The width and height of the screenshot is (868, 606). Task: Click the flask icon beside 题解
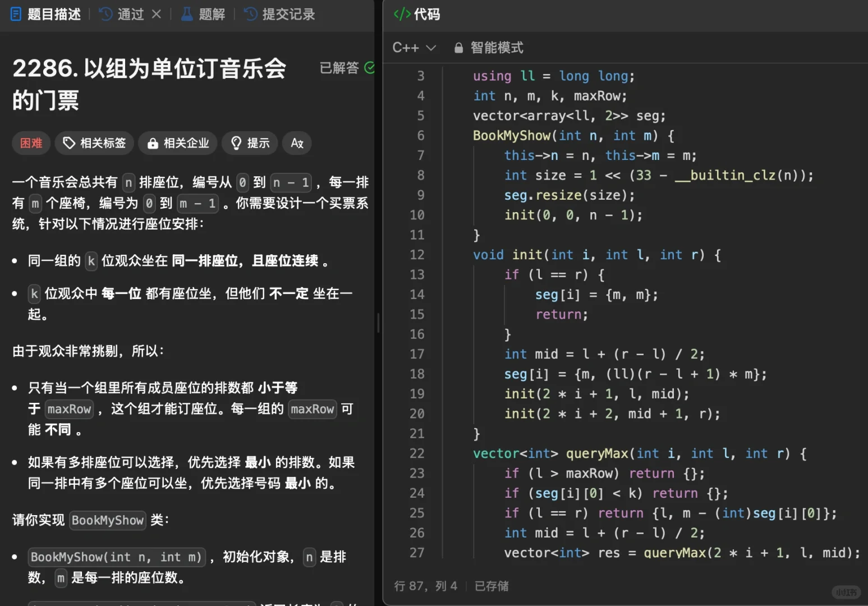point(187,14)
